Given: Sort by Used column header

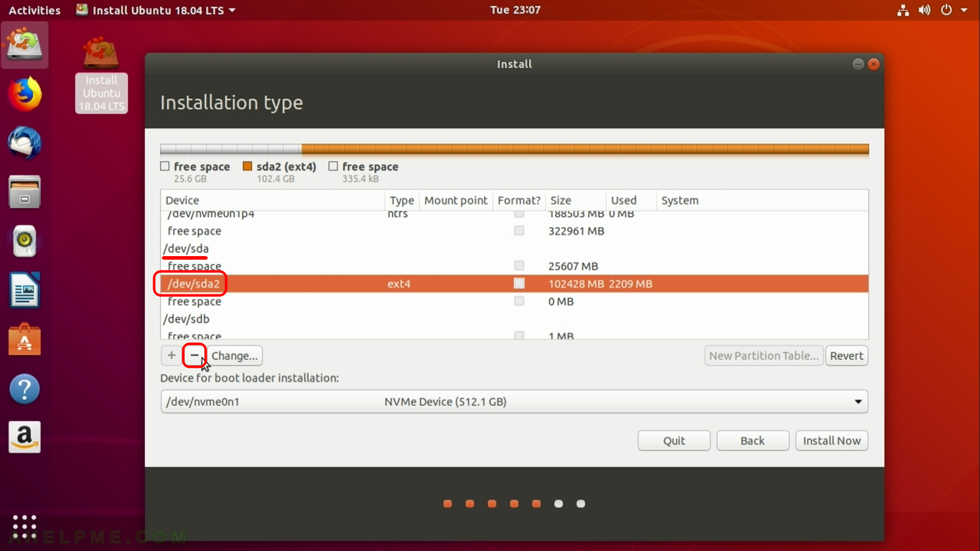Looking at the screenshot, I should 631,201.
